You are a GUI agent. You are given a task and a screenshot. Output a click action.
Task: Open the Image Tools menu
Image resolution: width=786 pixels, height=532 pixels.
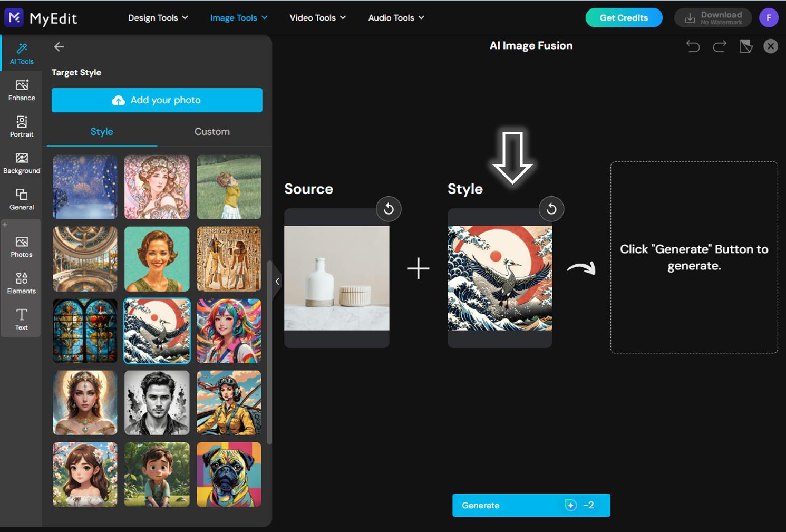(238, 17)
